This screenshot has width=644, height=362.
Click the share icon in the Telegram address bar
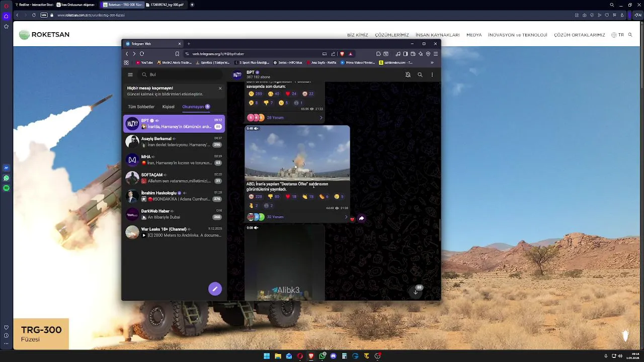tap(333, 54)
